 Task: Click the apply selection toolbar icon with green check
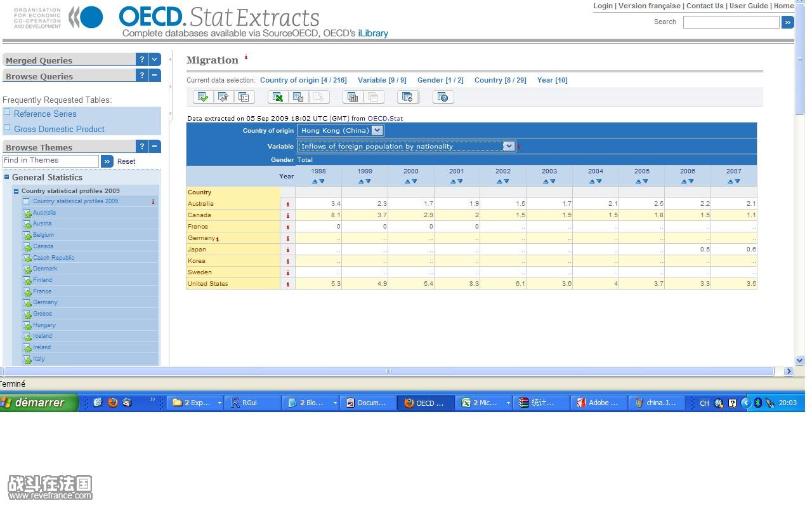click(x=203, y=97)
